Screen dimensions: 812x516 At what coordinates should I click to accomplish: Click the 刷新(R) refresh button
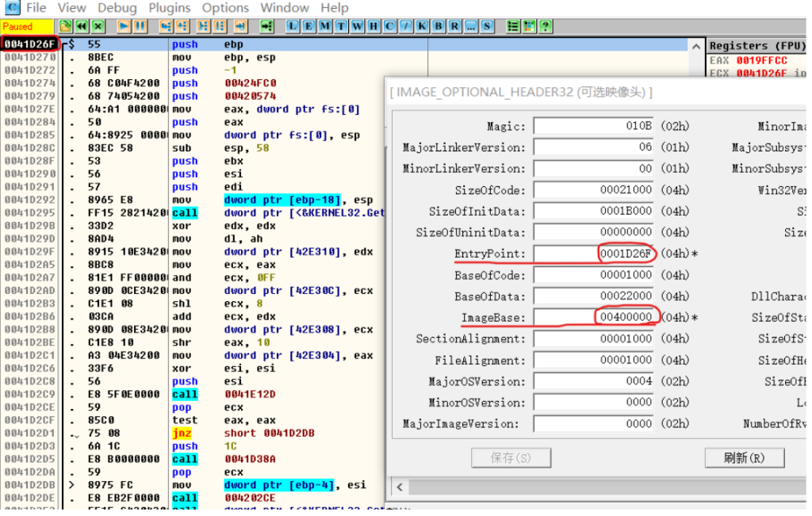(x=745, y=457)
